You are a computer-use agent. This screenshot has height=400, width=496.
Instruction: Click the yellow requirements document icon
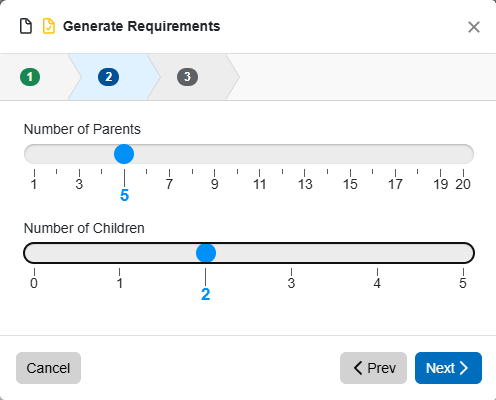click(49, 26)
